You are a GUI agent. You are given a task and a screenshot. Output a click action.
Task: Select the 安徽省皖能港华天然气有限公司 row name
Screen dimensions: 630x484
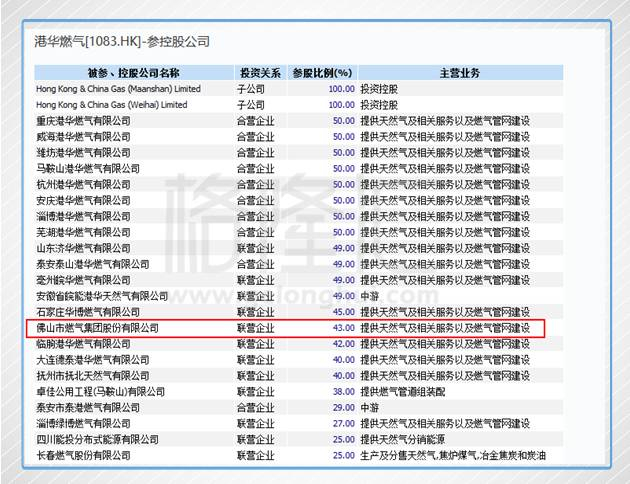pyautogui.click(x=102, y=296)
